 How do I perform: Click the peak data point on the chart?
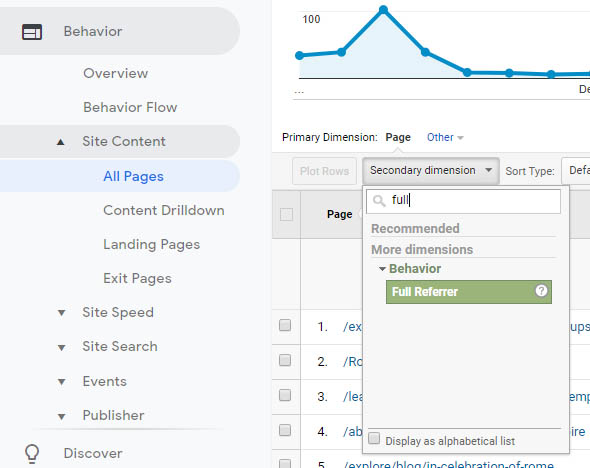[383, 9]
